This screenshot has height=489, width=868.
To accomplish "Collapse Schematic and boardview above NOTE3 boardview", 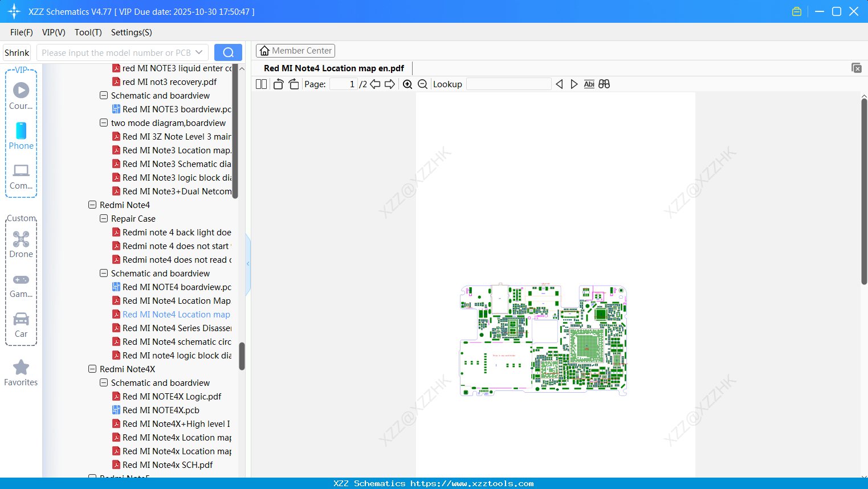I will [104, 96].
